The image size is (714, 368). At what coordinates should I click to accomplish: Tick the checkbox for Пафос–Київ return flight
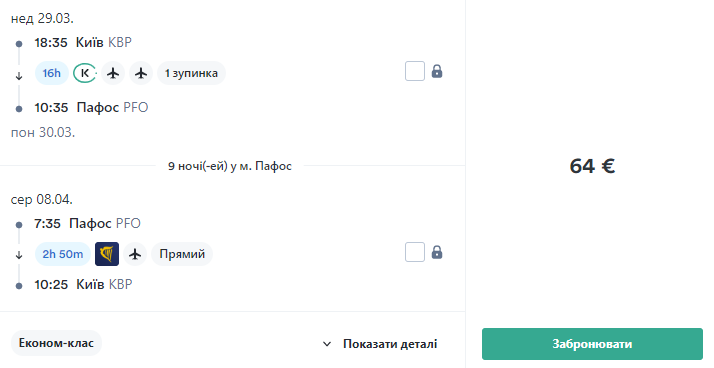415,252
